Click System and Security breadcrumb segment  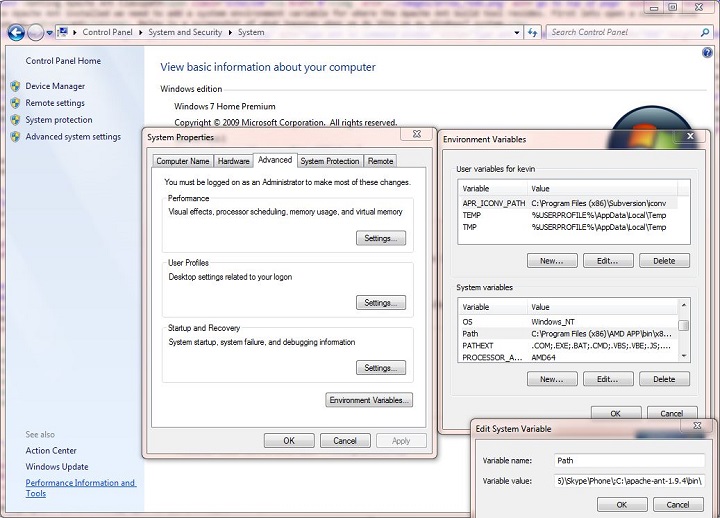(185, 32)
